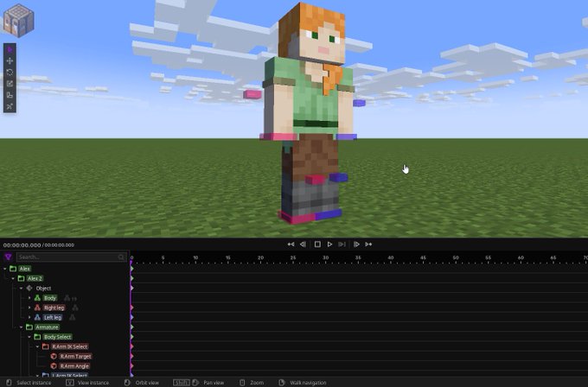Select the R.Arm Angle row
Image resolution: width=588 pixels, height=387 pixels.
pos(74,366)
